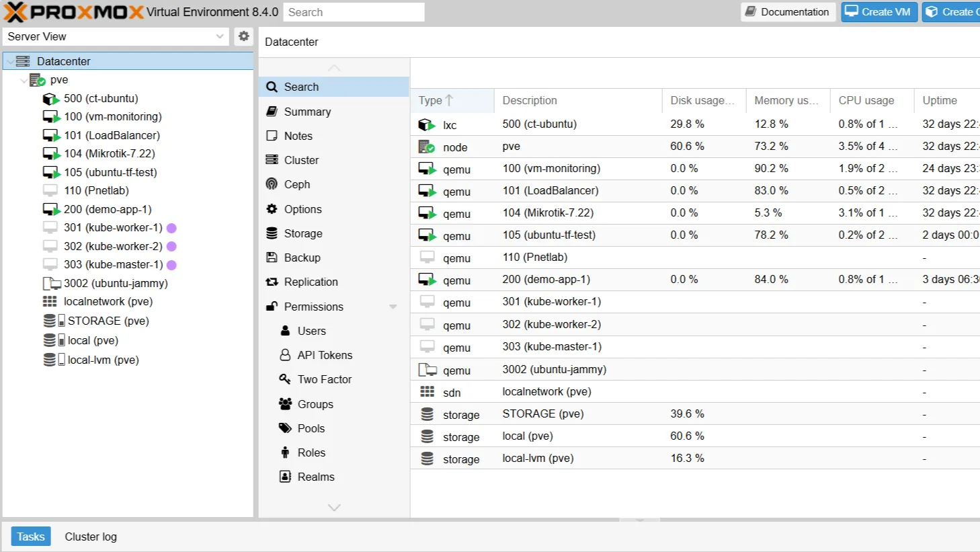The width and height of the screenshot is (980, 552).
Task: Click the purple tag dot on 302 (kube-worker-2)
Action: click(x=171, y=246)
